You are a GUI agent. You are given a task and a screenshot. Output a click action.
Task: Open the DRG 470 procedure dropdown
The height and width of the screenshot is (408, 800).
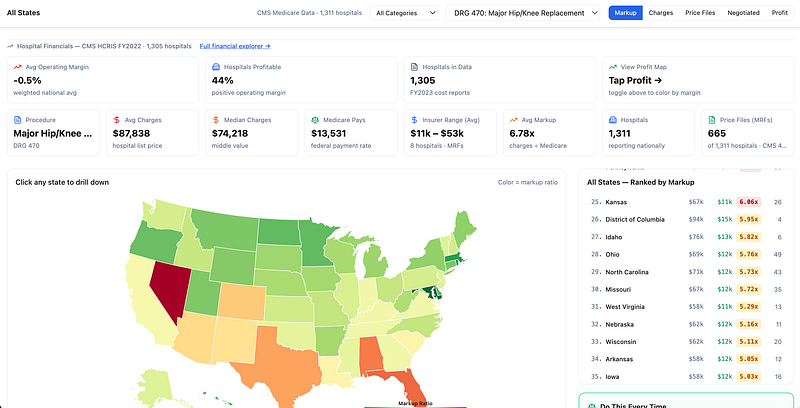(523, 13)
